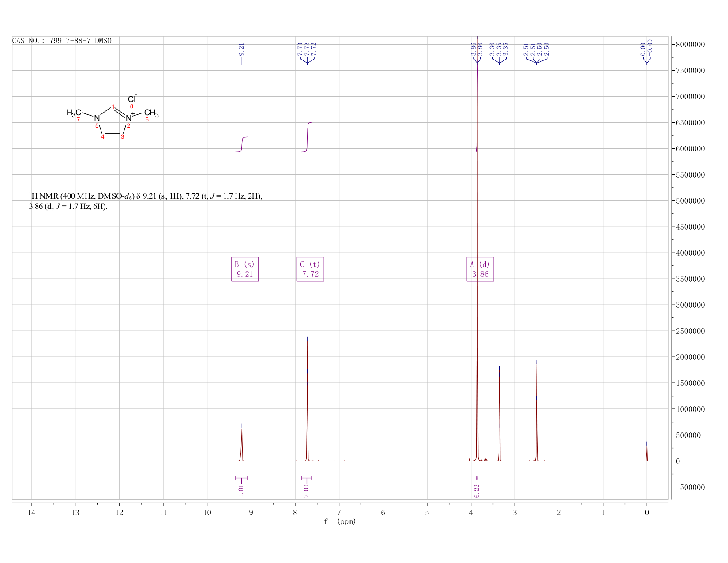
Task: Click the 1H NMR data text block
Action: (x=146, y=201)
